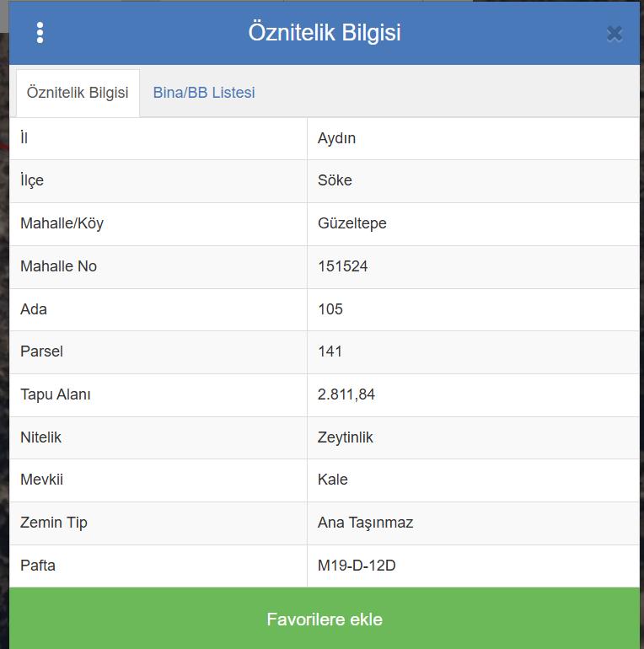
Task: Select the Nitelik field label
Action: [x=40, y=437]
